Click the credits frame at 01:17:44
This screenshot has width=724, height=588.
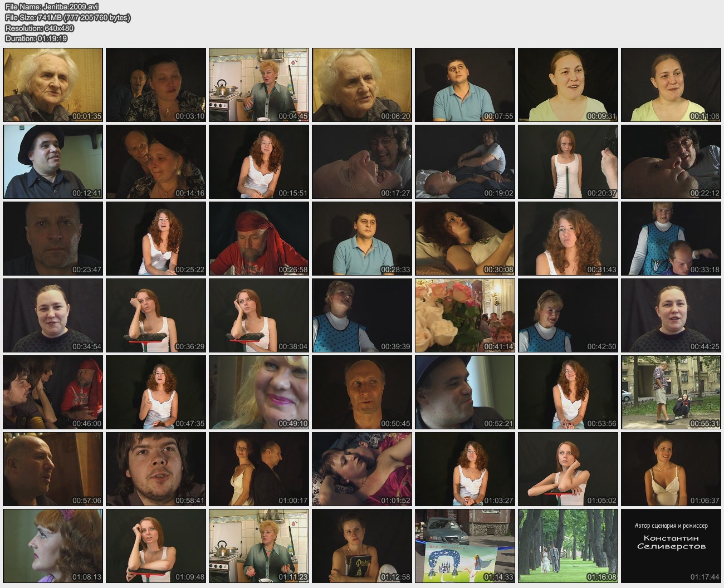pos(671,546)
